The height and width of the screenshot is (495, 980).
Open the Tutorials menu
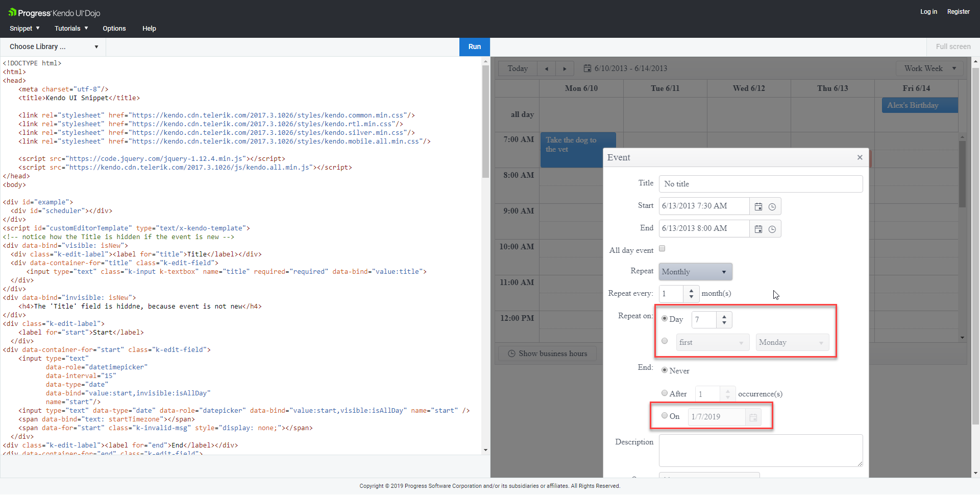[71, 29]
